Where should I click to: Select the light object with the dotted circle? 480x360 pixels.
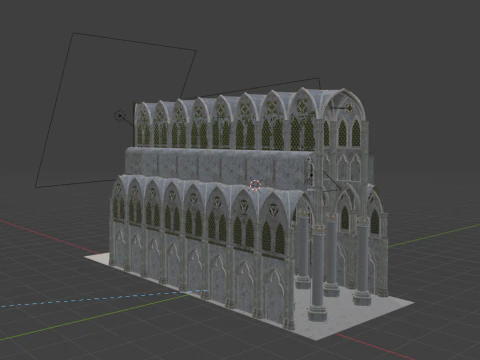tap(119, 116)
